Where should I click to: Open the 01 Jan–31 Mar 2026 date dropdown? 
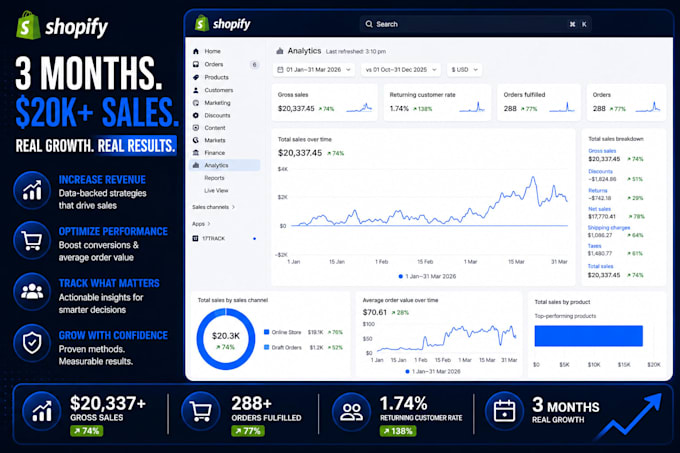[314, 70]
